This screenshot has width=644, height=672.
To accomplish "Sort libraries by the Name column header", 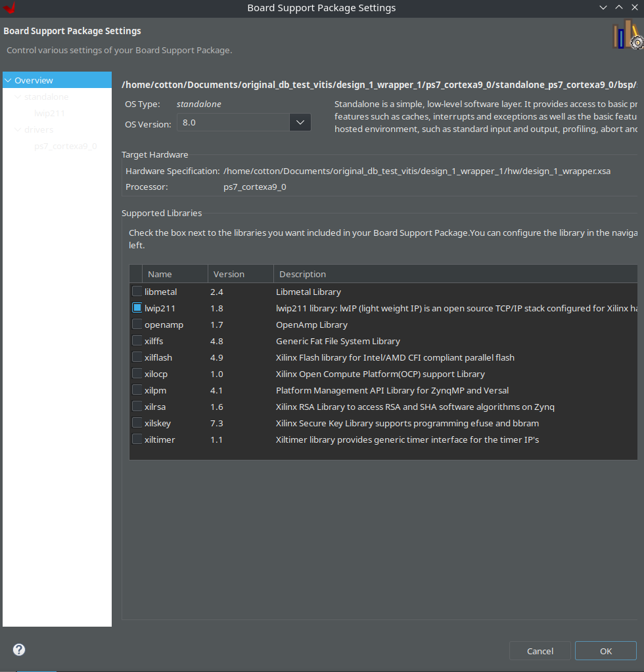I will pos(175,274).
